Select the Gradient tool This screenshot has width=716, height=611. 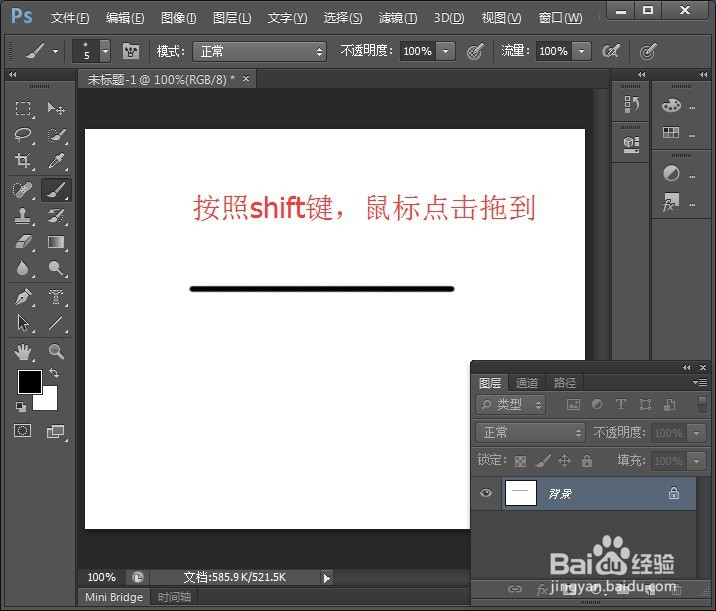(x=56, y=242)
